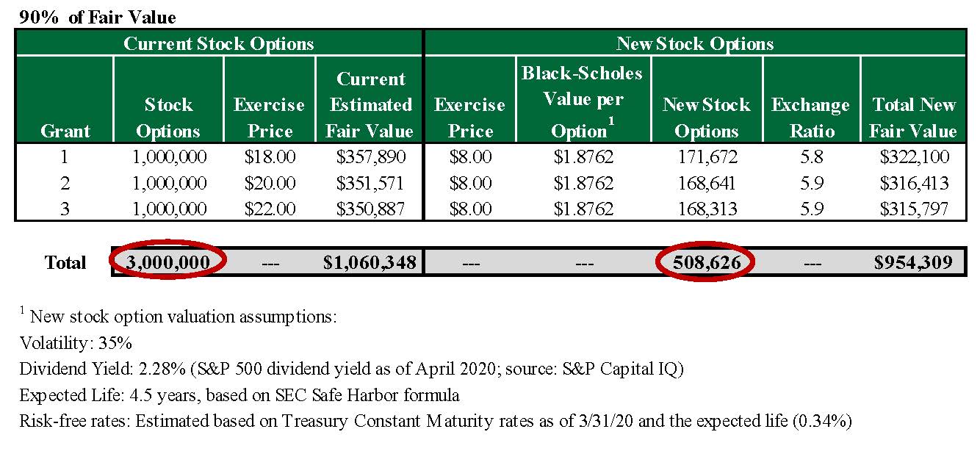Select the $316,413 new fair value cell

point(914,183)
